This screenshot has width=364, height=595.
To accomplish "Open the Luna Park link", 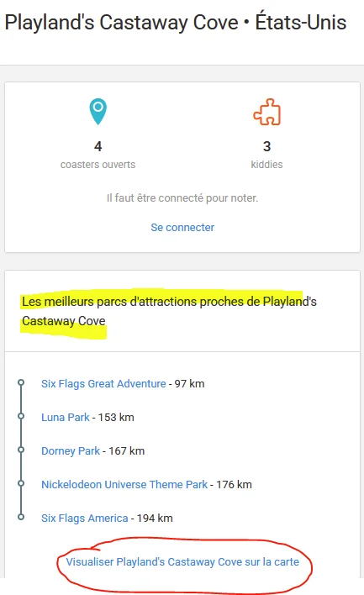I will pos(66,417).
